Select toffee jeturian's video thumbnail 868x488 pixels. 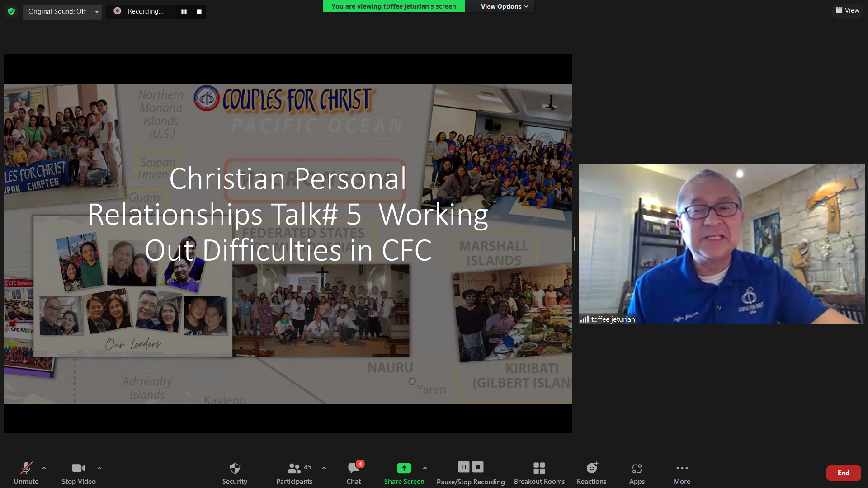coord(722,244)
